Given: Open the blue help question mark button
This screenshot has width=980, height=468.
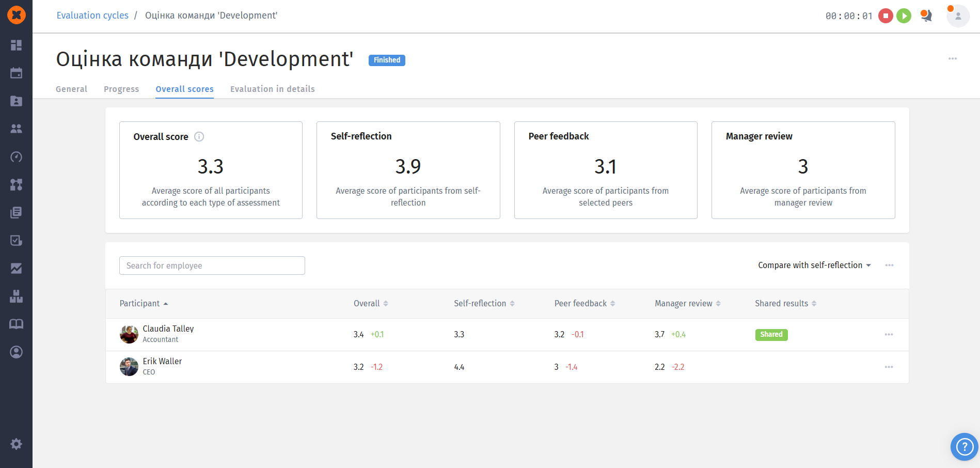Looking at the screenshot, I should [964, 446].
